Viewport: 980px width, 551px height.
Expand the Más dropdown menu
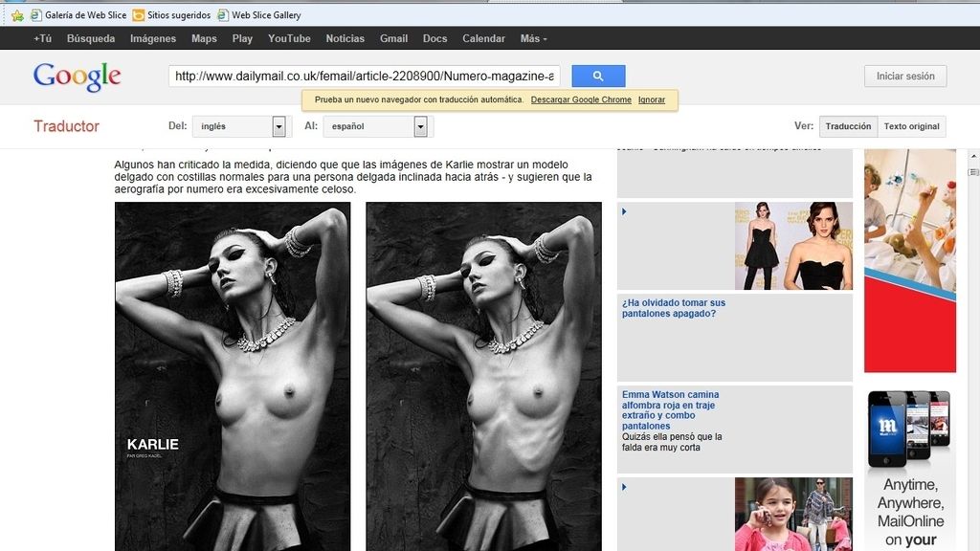[x=533, y=38]
